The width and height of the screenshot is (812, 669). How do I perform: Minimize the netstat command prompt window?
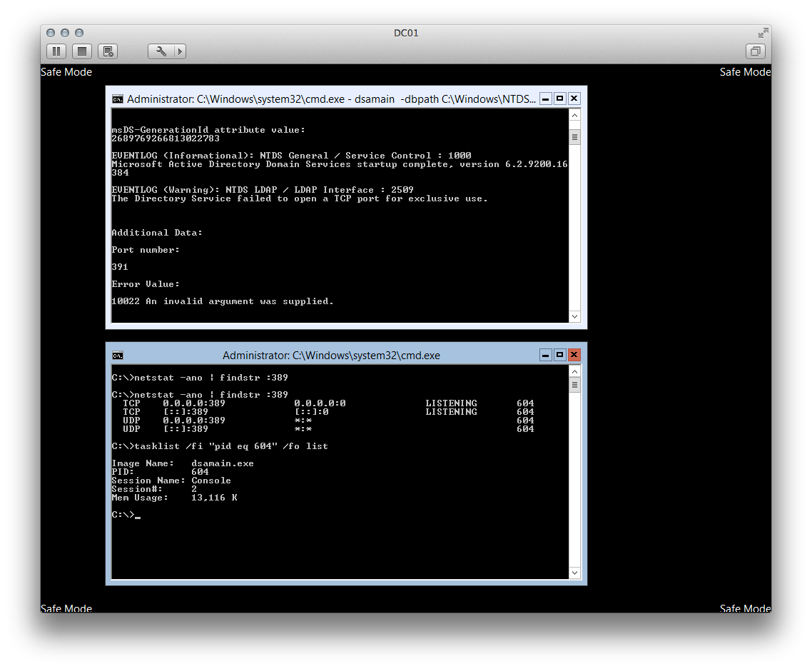point(545,355)
